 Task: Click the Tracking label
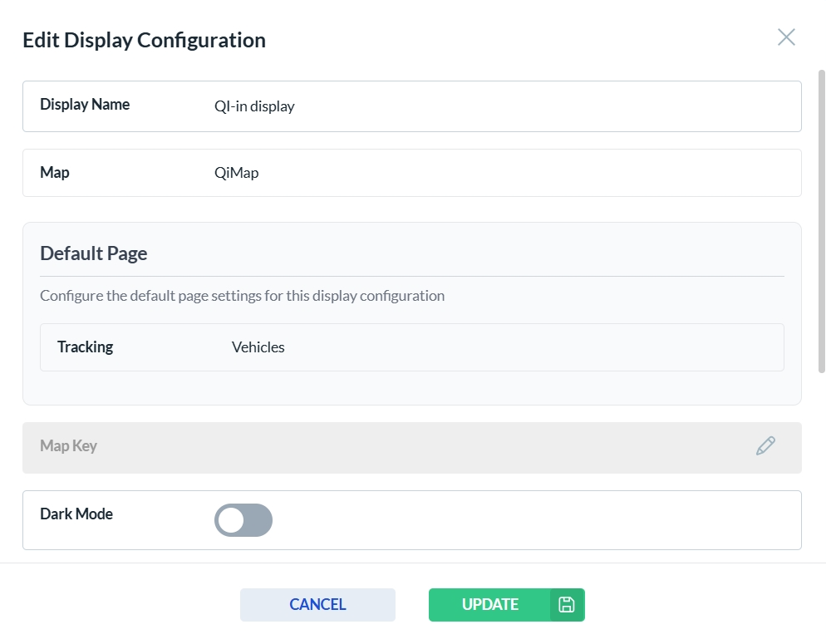(x=85, y=347)
